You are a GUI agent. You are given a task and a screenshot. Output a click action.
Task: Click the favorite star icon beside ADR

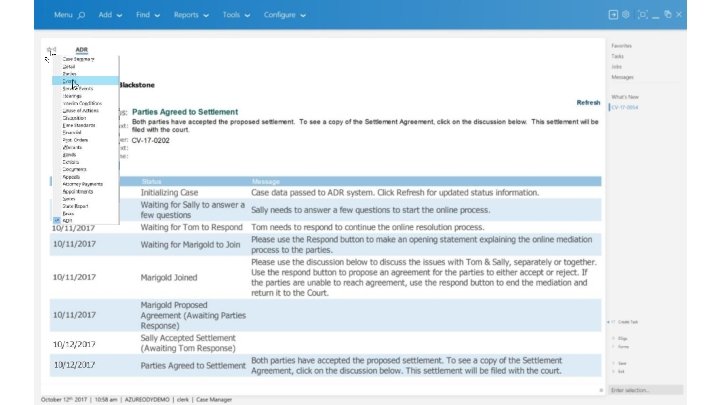coord(51,50)
